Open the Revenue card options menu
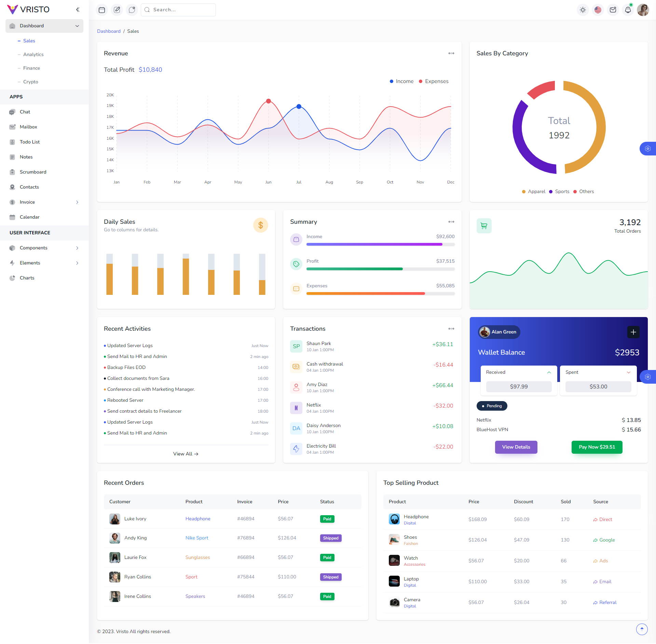The height and width of the screenshot is (644, 656). 451,53
